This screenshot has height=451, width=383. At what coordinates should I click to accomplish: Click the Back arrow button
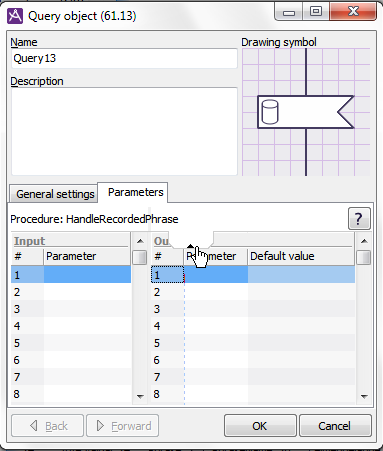(x=47, y=426)
